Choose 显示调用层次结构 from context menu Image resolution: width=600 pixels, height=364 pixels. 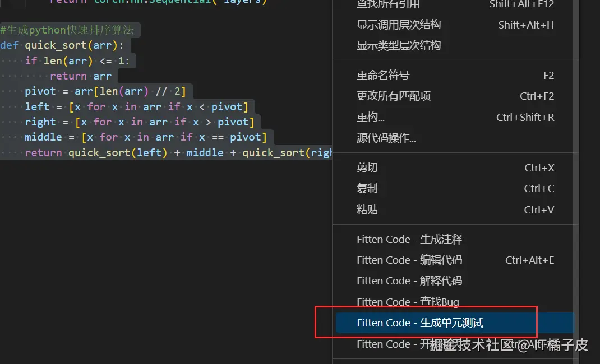[455, 25]
